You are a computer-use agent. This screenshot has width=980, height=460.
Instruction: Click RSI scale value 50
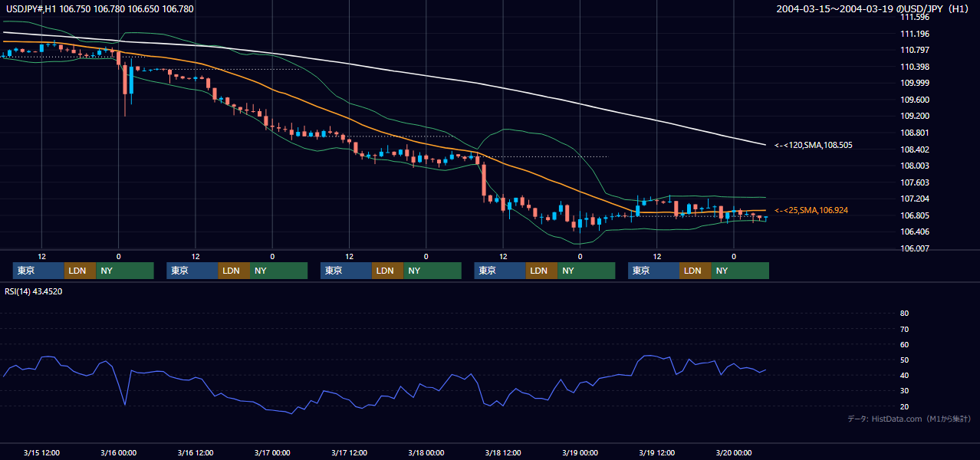point(905,360)
